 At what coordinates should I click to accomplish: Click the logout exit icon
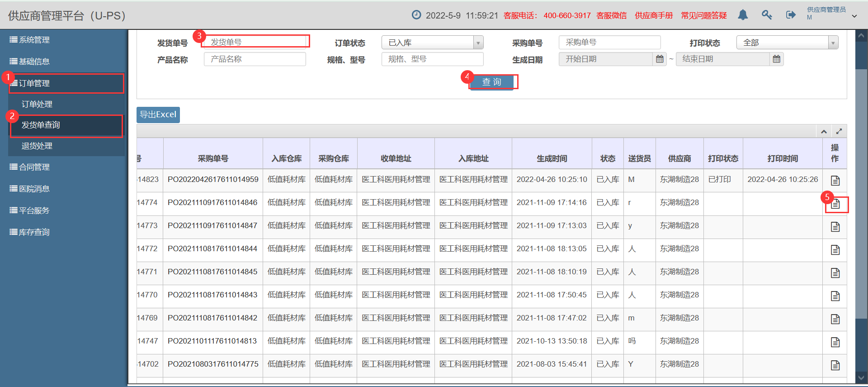pos(791,15)
